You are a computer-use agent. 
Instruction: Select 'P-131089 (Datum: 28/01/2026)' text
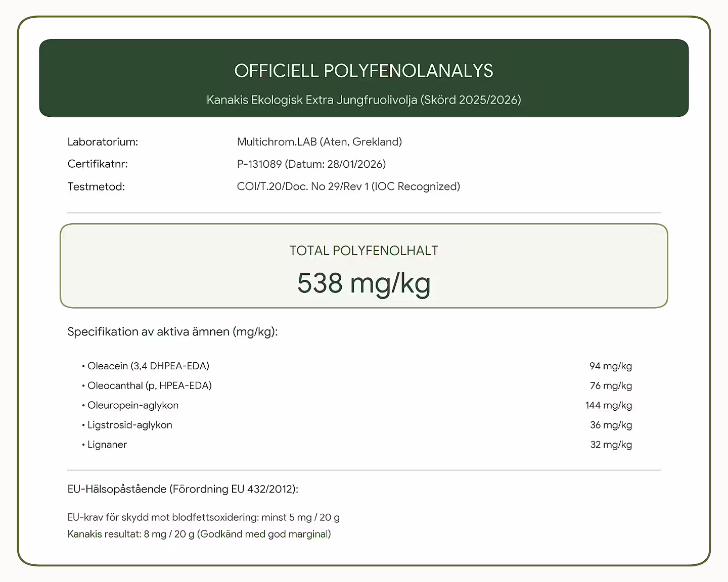tap(311, 164)
